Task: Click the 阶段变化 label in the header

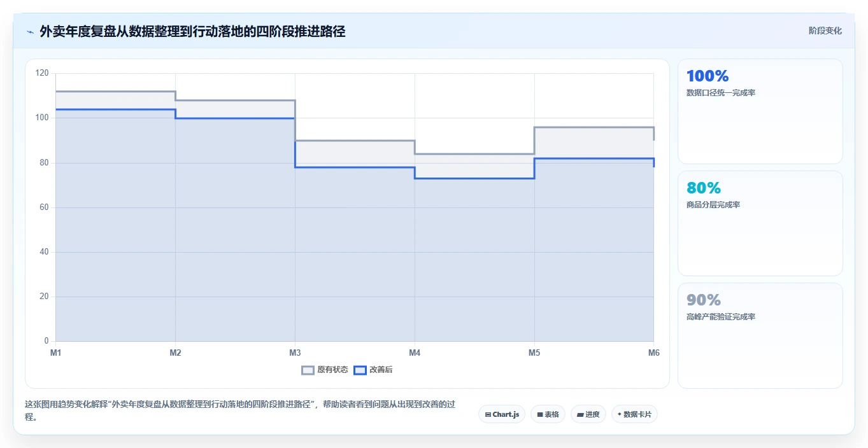Action: (x=825, y=31)
